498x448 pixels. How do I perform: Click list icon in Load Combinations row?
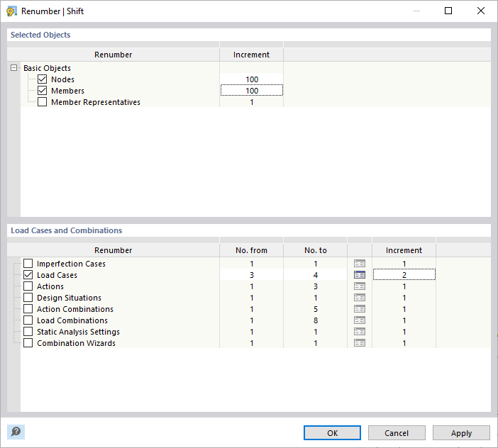coord(360,320)
